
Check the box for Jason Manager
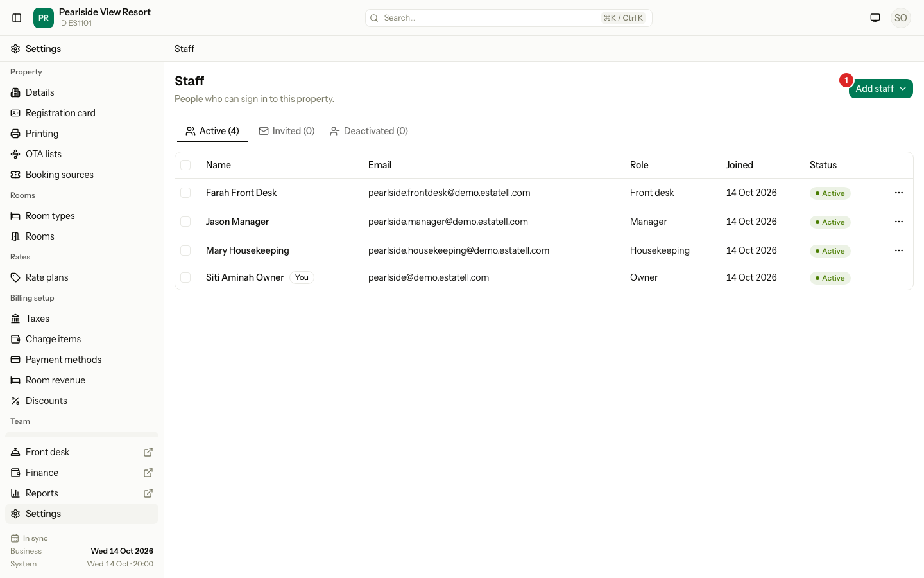point(185,222)
